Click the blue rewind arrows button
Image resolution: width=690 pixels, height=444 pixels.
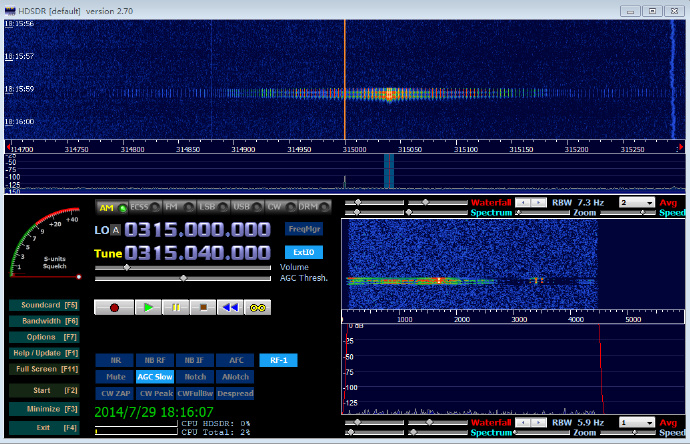pyautogui.click(x=230, y=307)
